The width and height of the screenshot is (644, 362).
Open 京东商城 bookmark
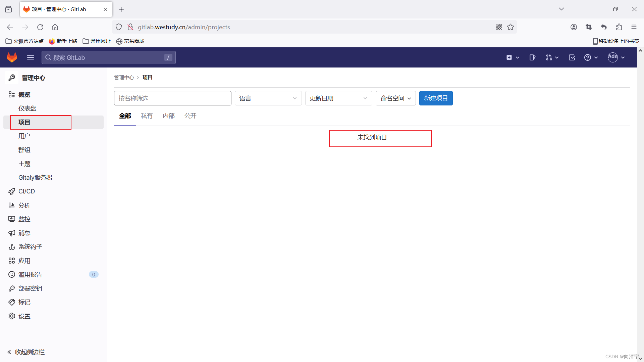pyautogui.click(x=130, y=41)
